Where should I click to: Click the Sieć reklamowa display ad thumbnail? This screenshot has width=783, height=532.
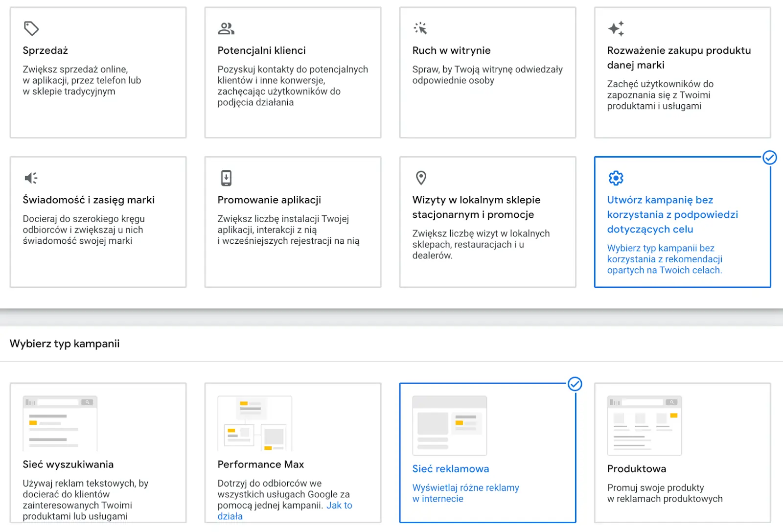(x=449, y=425)
